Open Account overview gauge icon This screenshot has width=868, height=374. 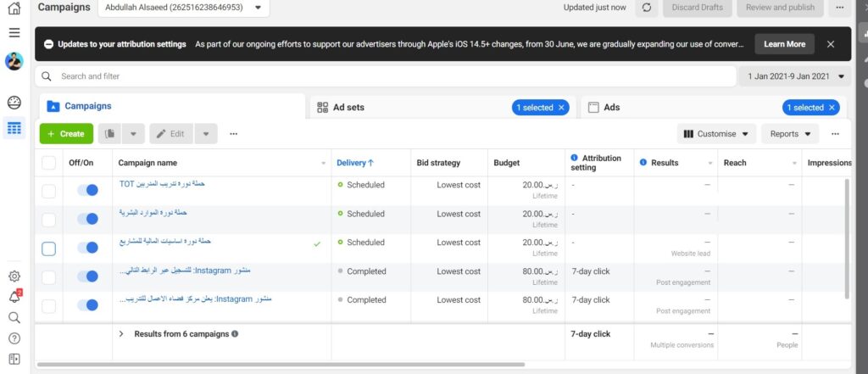(x=14, y=103)
